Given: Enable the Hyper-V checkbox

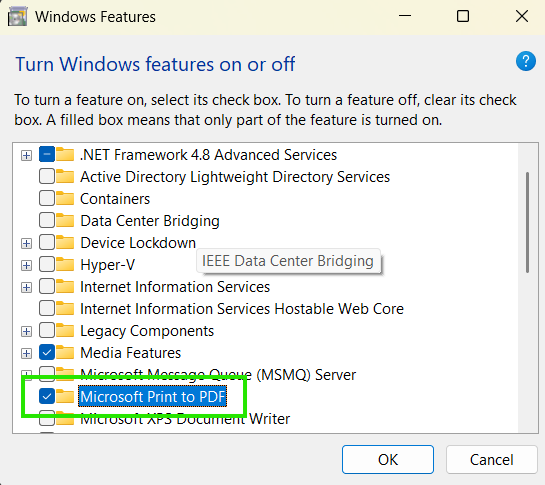Looking at the screenshot, I should pyautogui.click(x=47, y=265).
